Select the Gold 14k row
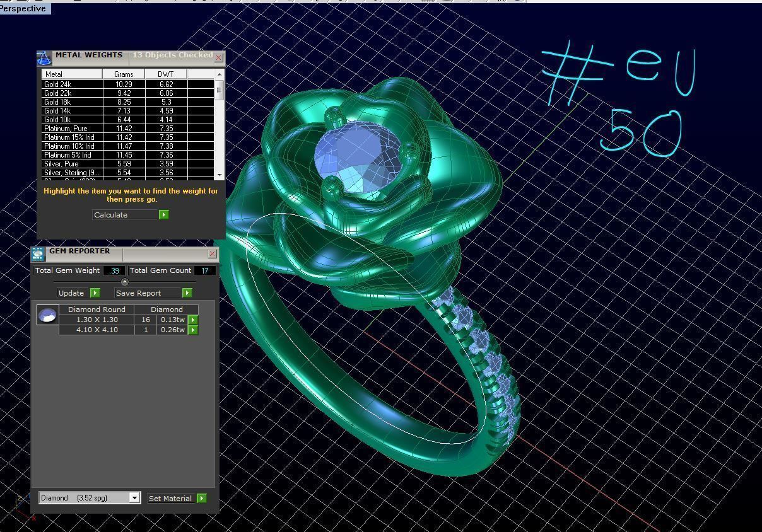Image resolution: width=762 pixels, height=532 pixels. click(128, 110)
